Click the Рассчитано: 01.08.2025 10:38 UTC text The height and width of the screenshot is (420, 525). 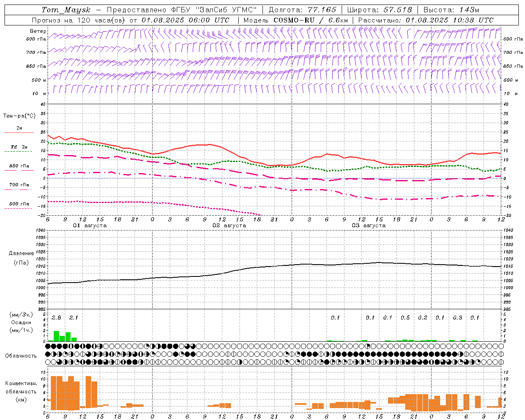click(426, 20)
